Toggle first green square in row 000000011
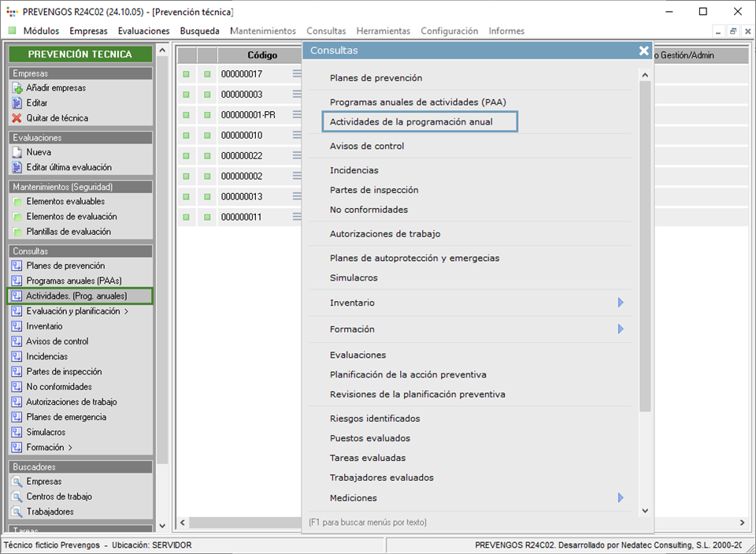The height and width of the screenshot is (554, 756). click(187, 217)
